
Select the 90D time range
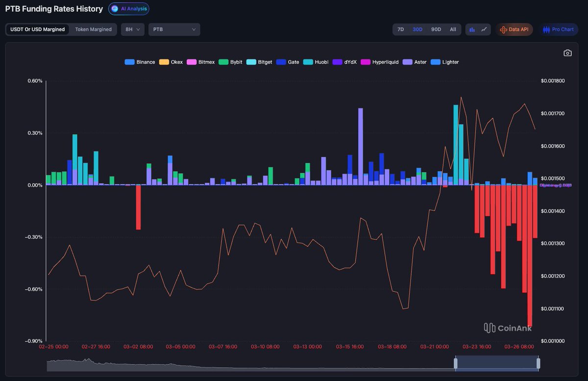[x=436, y=29]
